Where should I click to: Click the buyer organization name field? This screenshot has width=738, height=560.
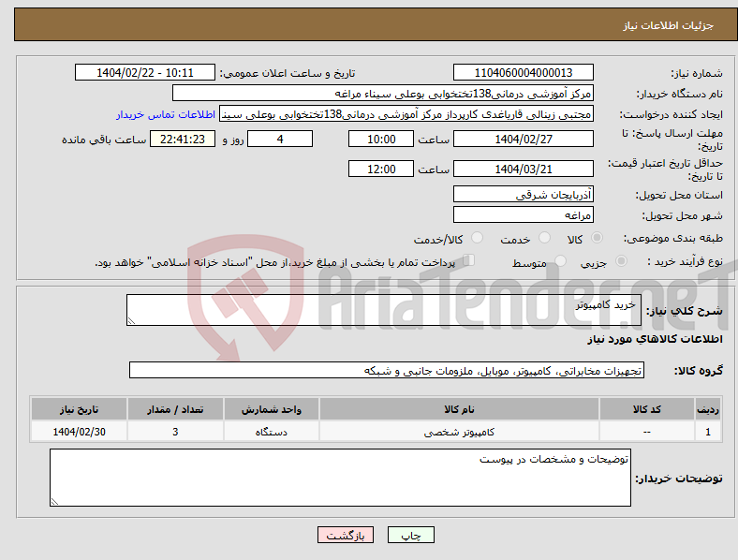[x=383, y=93]
